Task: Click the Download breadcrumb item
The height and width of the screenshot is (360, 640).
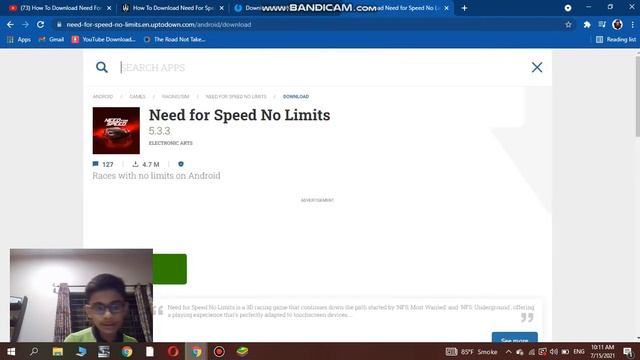Action: [x=296, y=97]
